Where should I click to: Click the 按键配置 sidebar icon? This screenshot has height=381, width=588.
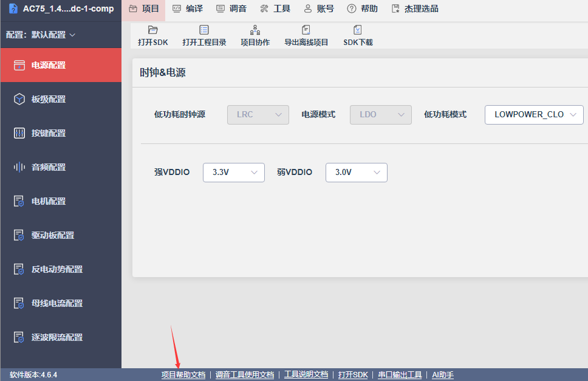click(19, 133)
